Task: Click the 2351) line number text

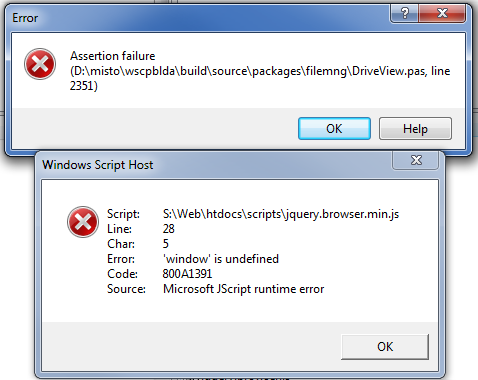Action: tap(84, 86)
